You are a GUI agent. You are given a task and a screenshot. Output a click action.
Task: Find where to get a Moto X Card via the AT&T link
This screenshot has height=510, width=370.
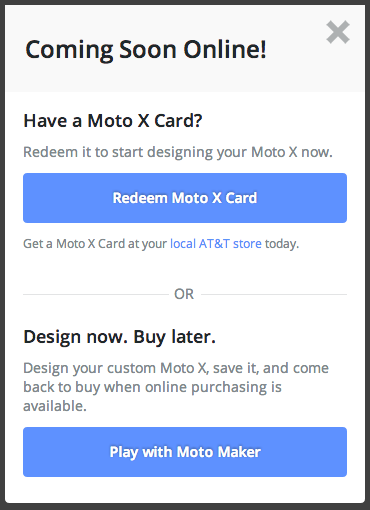[216, 244]
